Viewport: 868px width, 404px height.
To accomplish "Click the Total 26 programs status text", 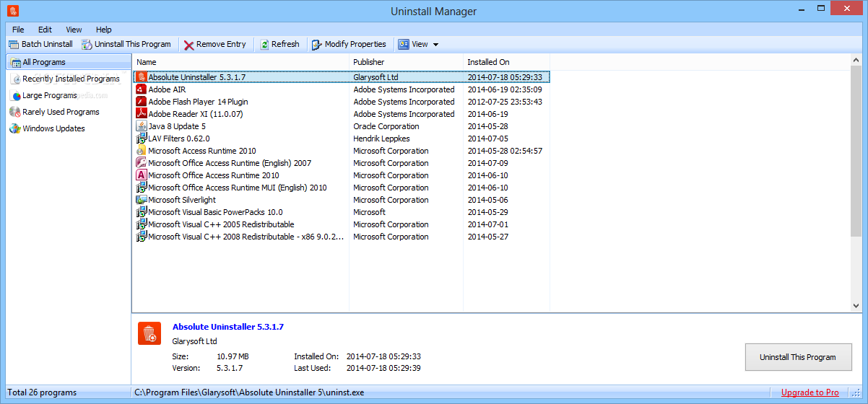I will [x=42, y=392].
